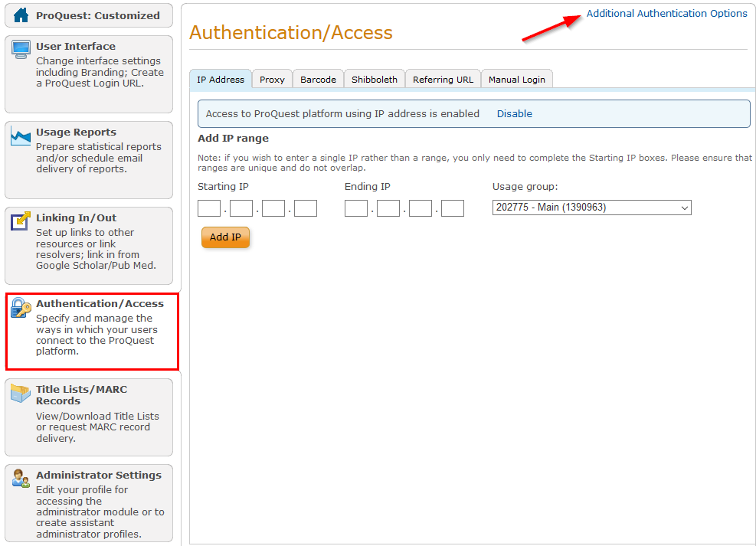
Task: Click the Add IP button
Action: [225, 237]
